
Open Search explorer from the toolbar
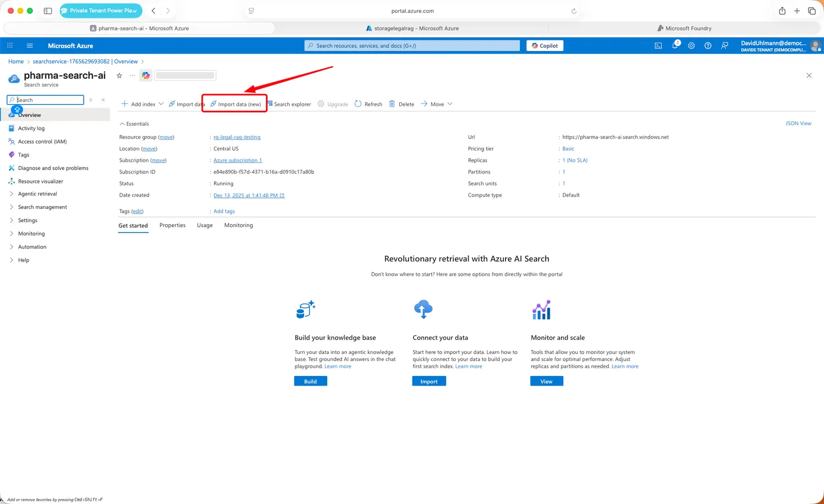point(289,104)
